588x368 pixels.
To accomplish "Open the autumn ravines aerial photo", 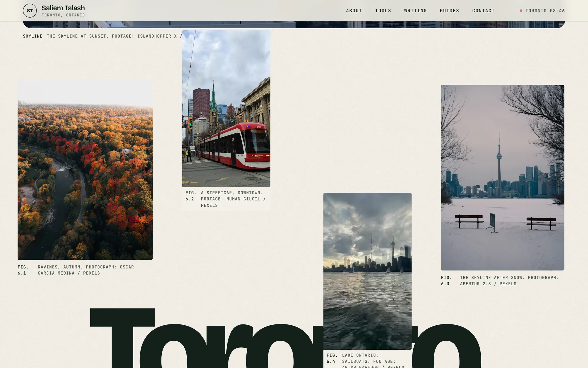I will [85, 170].
